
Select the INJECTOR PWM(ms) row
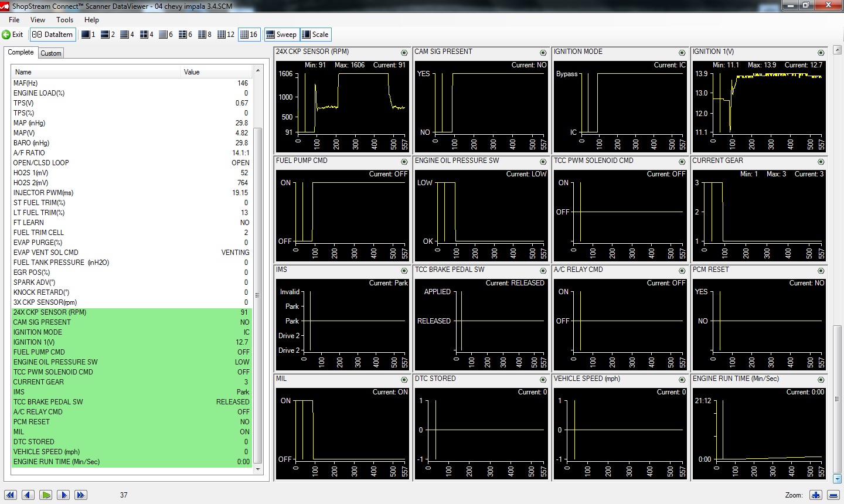(x=132, y=193)
